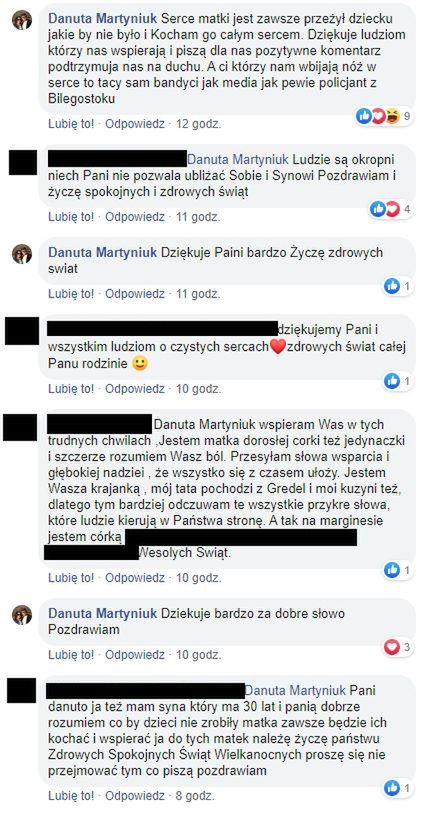
Task: Open Danuta Martyniuk name on first comment
Action: point(102,19)
